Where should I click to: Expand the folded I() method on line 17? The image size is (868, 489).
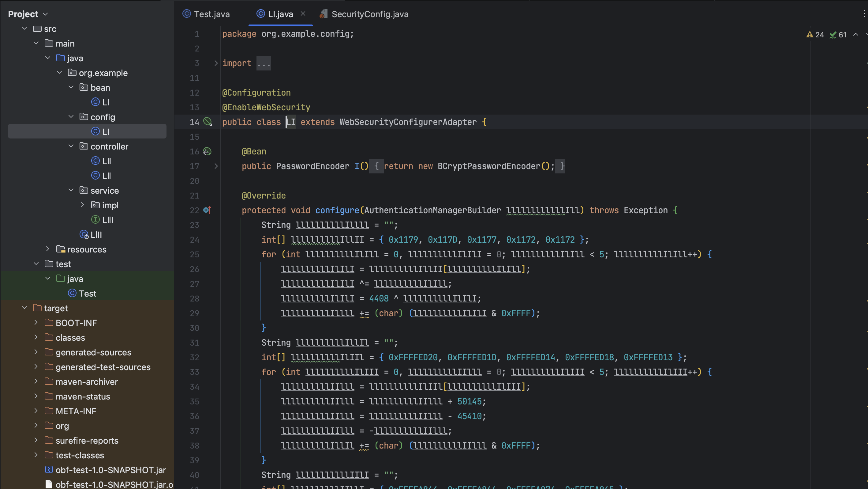[216, 166]
